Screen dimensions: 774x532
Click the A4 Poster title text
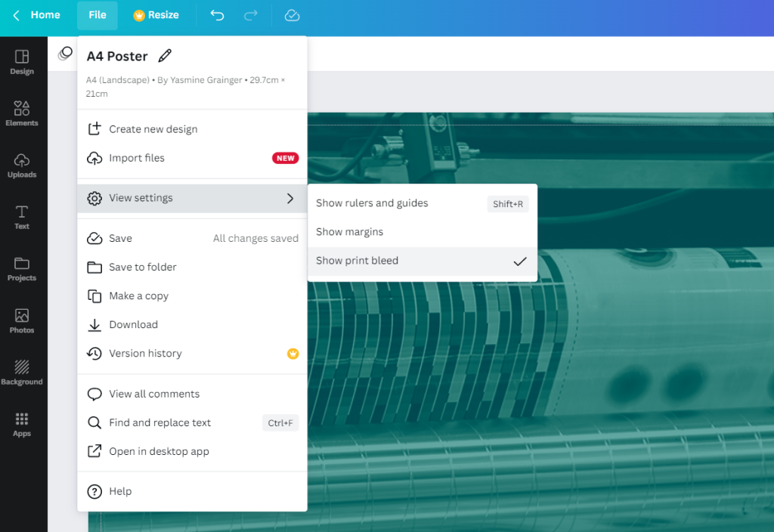pyautogui.click(x=117, y=56)
